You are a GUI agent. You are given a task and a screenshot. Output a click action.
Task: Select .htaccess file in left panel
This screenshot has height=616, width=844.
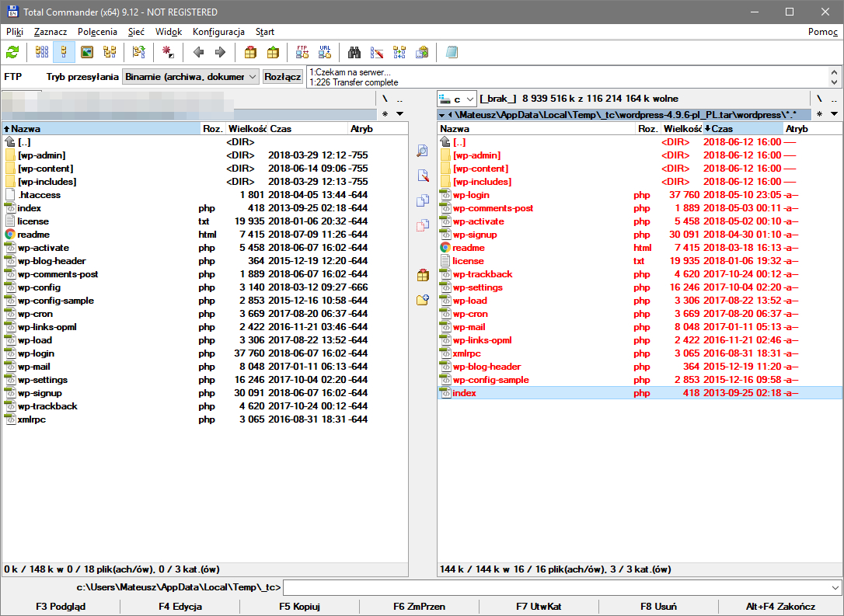click(204, 195)
